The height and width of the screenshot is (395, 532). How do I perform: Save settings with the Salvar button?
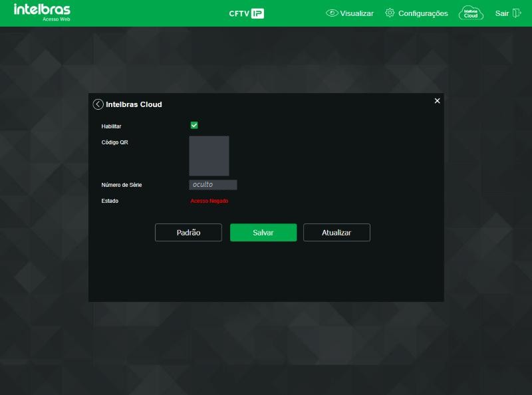point(263,233)
